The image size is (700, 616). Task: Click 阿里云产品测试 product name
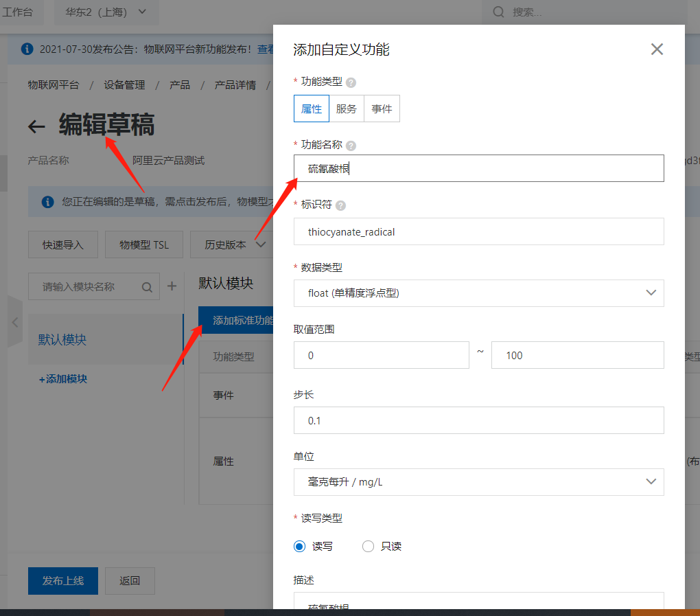168,161
